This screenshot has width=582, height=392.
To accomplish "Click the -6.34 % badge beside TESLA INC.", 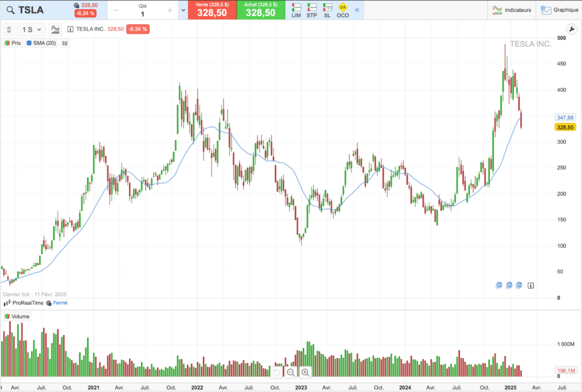I will click(138, 29).
